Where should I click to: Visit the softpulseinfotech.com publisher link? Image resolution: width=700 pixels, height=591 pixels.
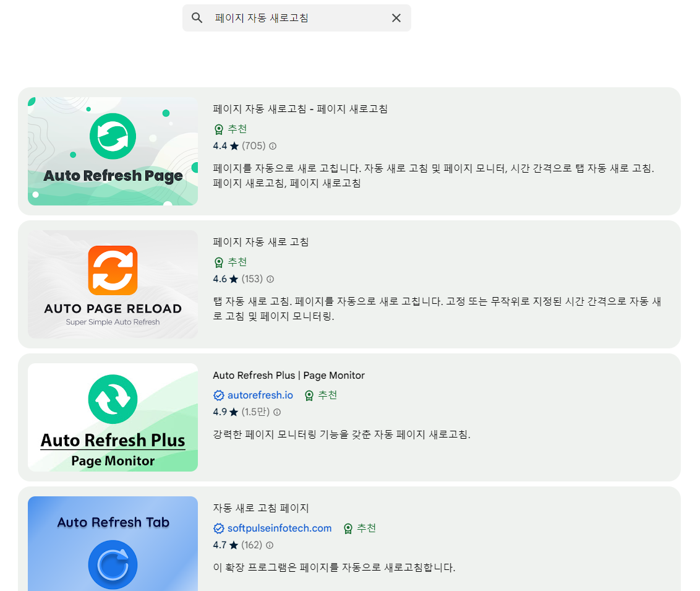point(280,528)
